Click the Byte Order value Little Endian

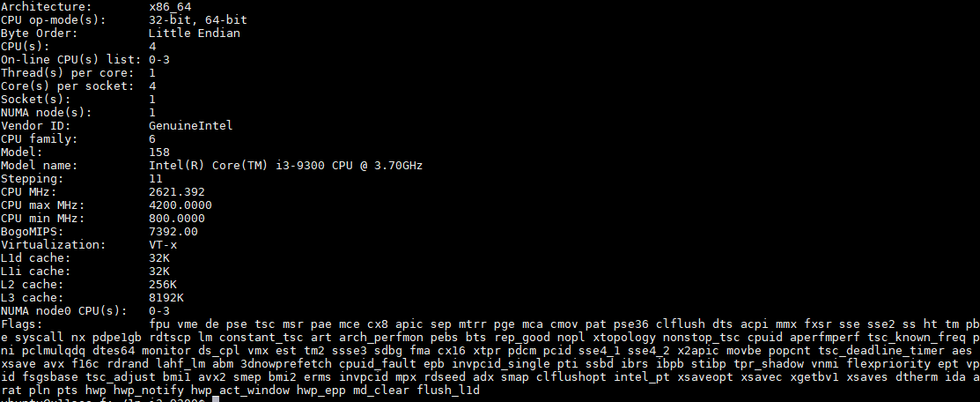195,33
